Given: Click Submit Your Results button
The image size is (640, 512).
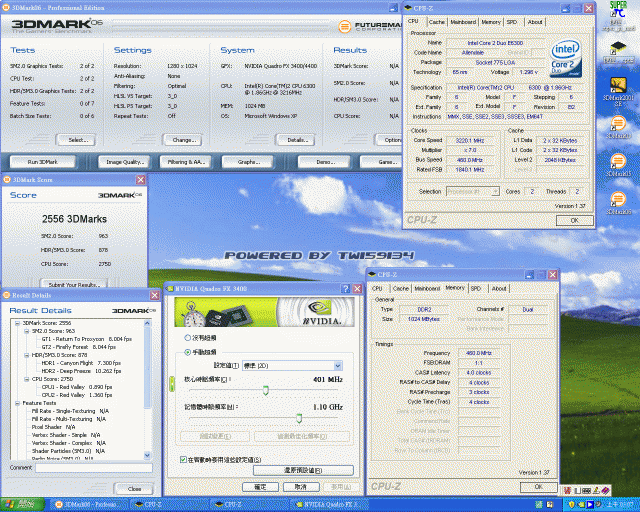Looking at the screenshot, I should pyautogui.click(x=74, y=285).
